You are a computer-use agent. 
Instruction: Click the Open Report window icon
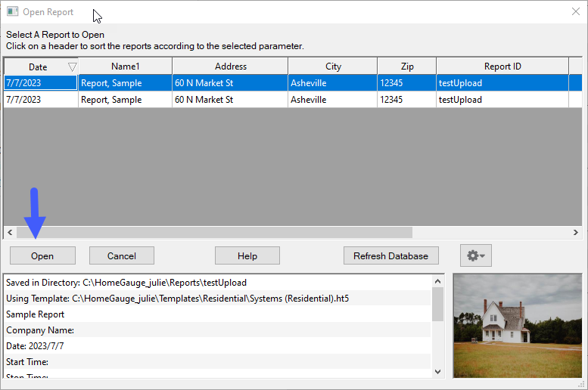(x=12, y=11)
